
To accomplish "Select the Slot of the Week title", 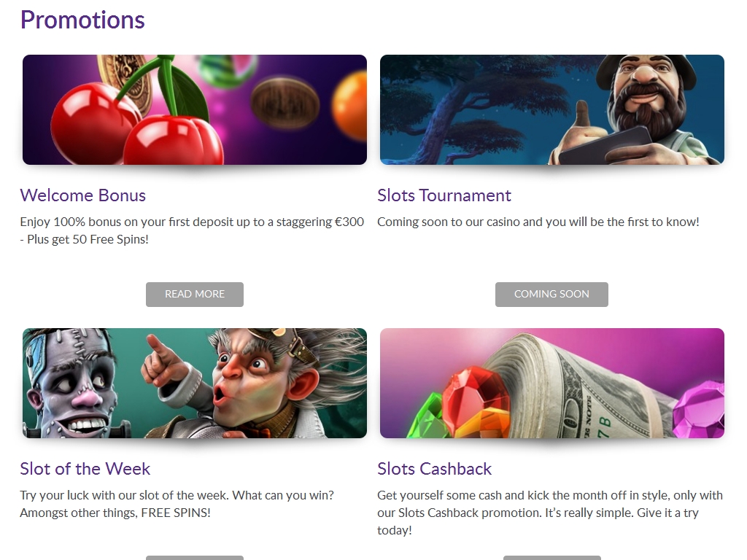I will (x=85, y=469).
